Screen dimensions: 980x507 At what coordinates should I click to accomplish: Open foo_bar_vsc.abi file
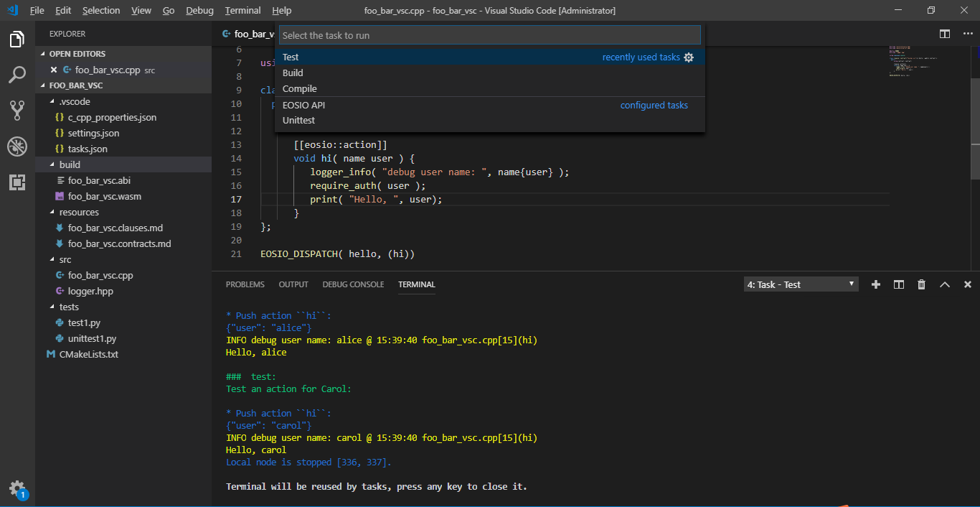[123, 180]
